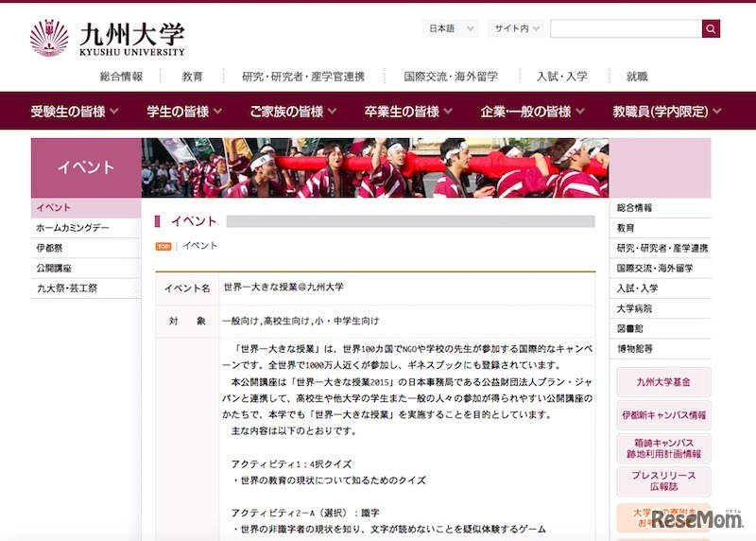Click the Kyushu University logo emblem
This screenshot has height=541, width=756.
tap(49, 38)
